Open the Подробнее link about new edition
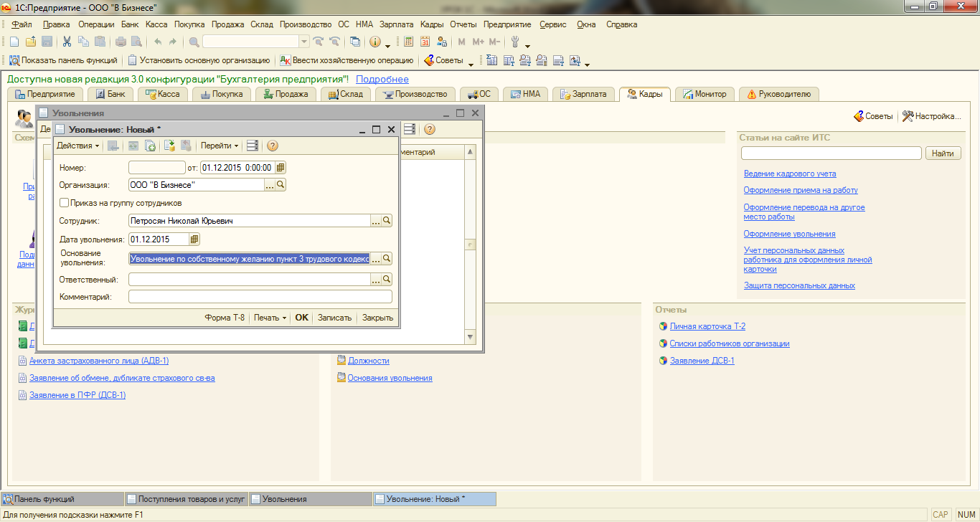This screenshot has width=980, height=522. coord(382,80)
